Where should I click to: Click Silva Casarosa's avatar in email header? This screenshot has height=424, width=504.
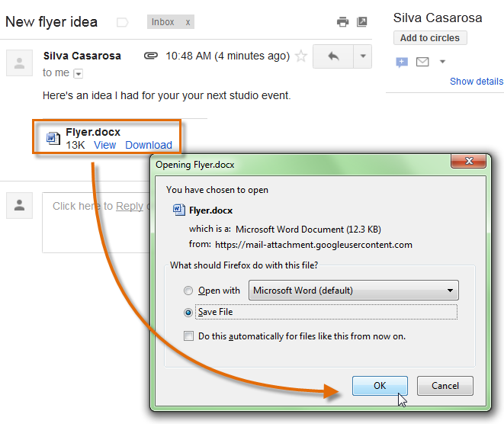coord(20,63)
